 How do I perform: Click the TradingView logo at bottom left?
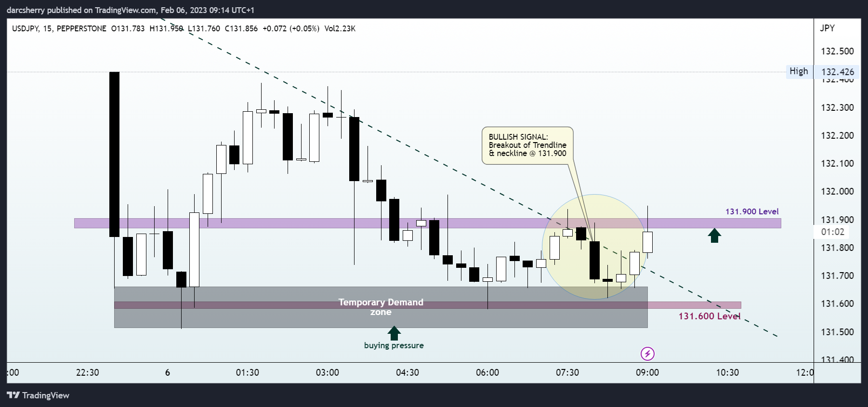(x=38, y=395)
